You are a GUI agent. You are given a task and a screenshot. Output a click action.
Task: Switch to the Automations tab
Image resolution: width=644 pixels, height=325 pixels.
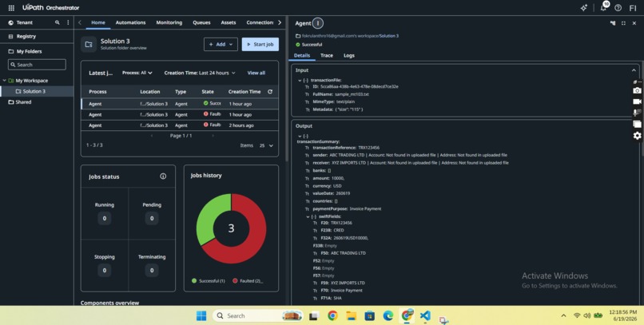coord(130,22)
